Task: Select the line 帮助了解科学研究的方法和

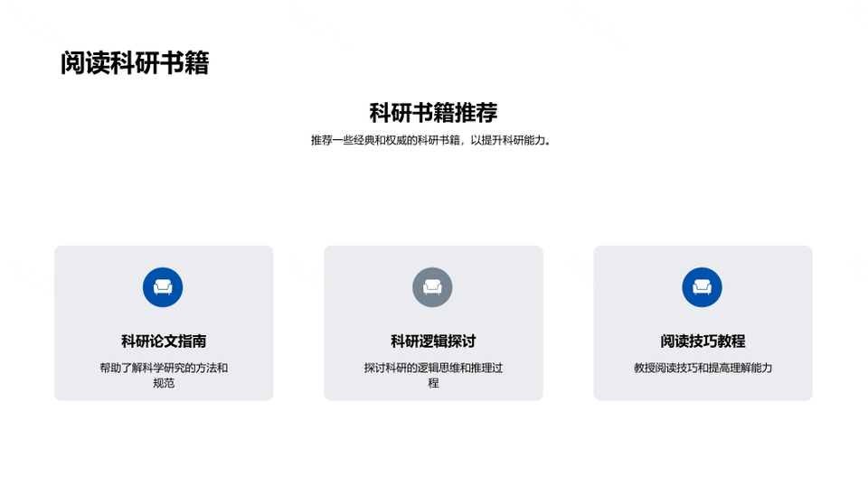Action: (164, 368)
